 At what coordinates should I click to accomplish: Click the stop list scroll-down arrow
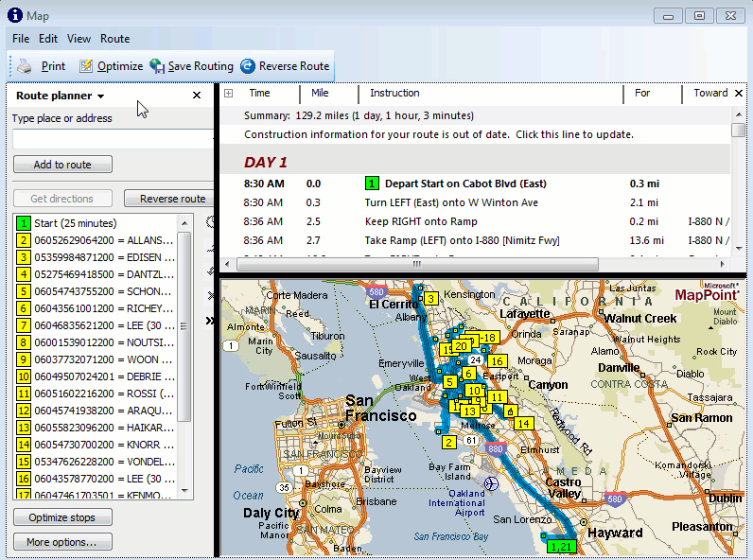point(184,491)
